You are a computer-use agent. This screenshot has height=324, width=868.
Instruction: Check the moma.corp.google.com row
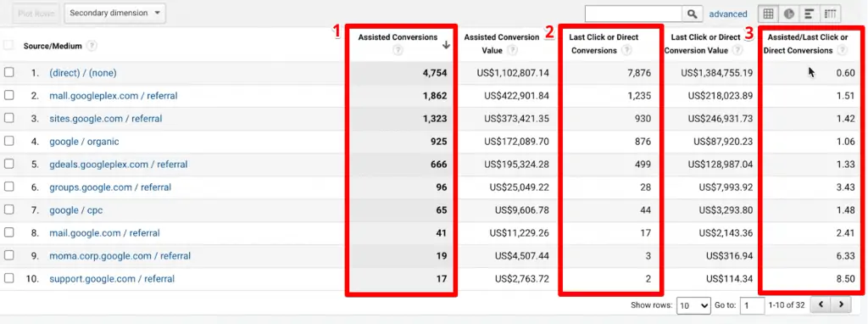click(8, 256)
